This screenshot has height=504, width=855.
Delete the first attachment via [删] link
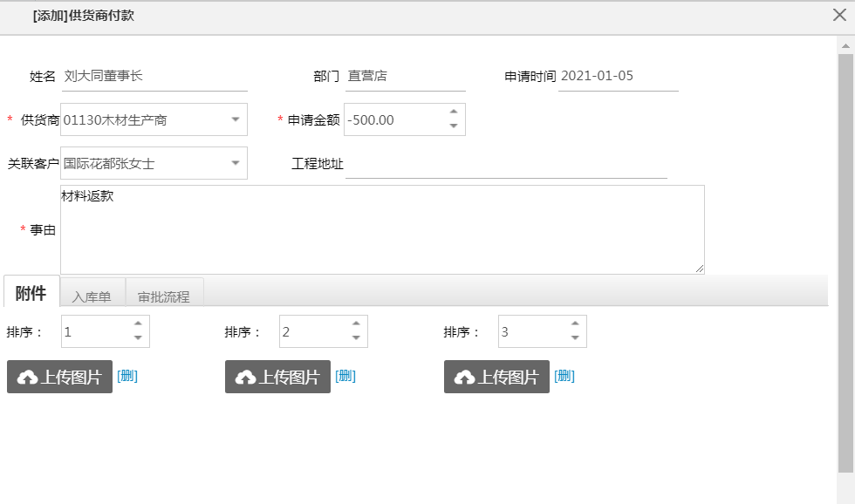coord(127,376)
